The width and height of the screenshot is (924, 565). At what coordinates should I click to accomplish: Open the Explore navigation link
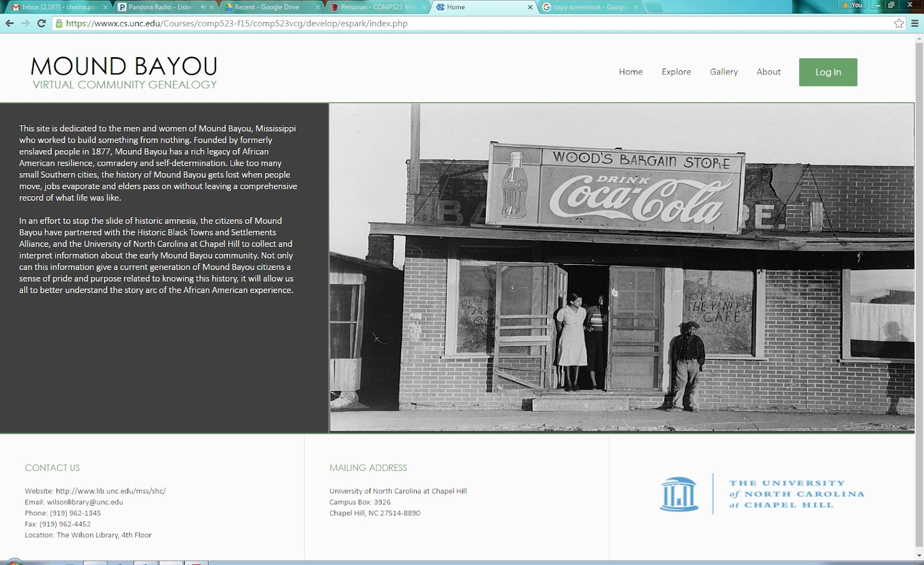(676, 72)
